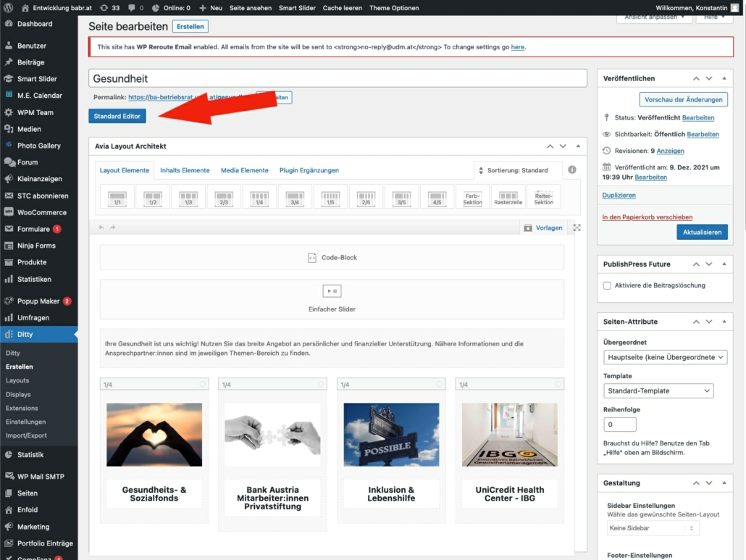
Task: Insert the Farb-Sektion color section element
Action: click(x=472, y=196)
